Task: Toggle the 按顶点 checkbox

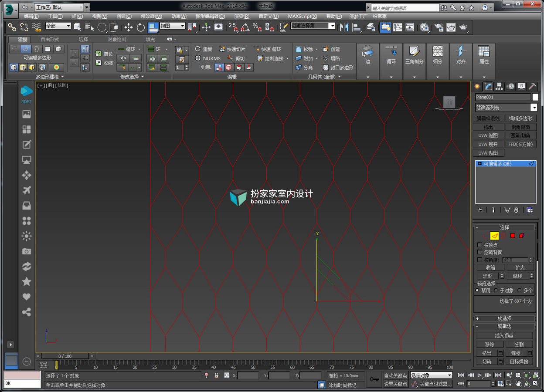Action: pyautogui.click(x=480, y=245)
